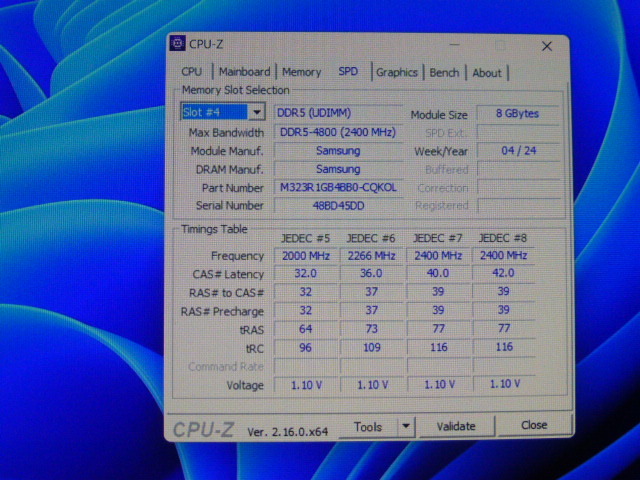The image size is (640, 480).
Task: Click the tRAS value 73
Action: pyautogui.click(x=371, y=329)
